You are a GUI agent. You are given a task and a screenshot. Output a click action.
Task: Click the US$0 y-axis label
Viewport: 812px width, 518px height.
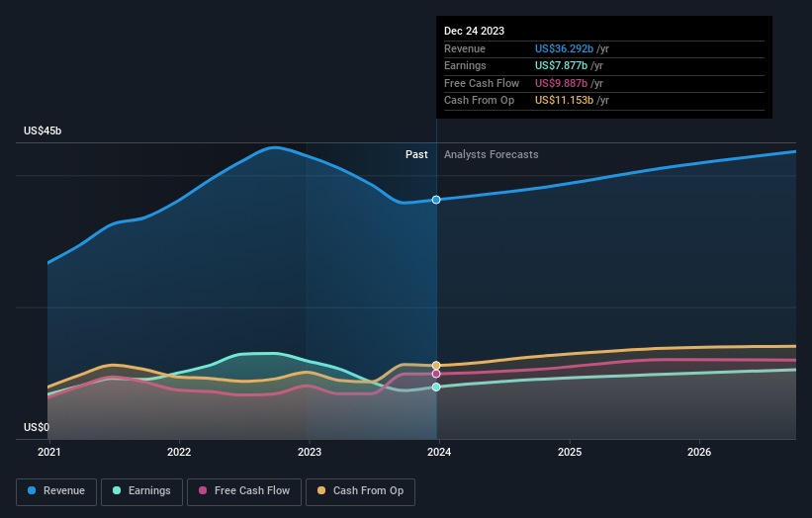[37, 427]
